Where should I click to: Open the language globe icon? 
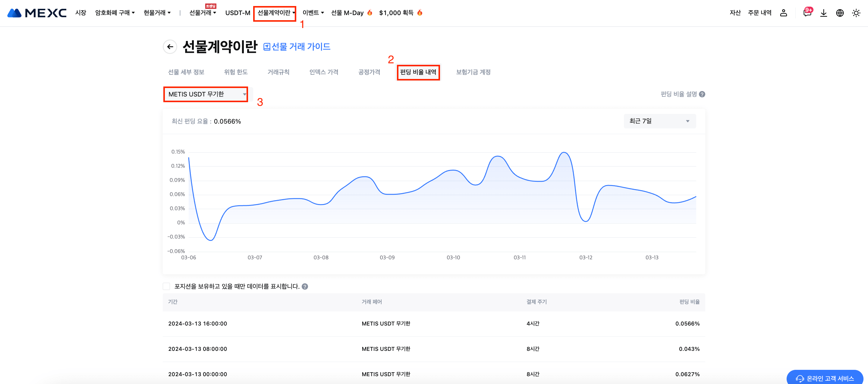[840, 13]
